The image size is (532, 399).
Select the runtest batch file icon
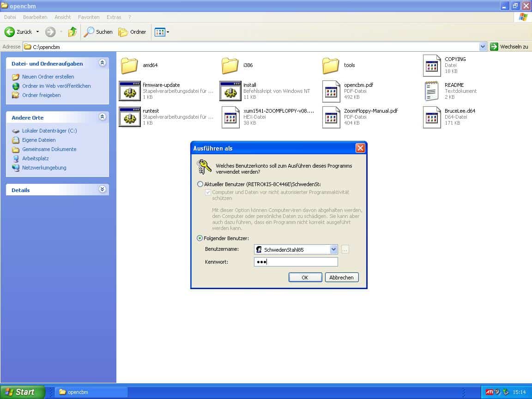click(129, 117)
